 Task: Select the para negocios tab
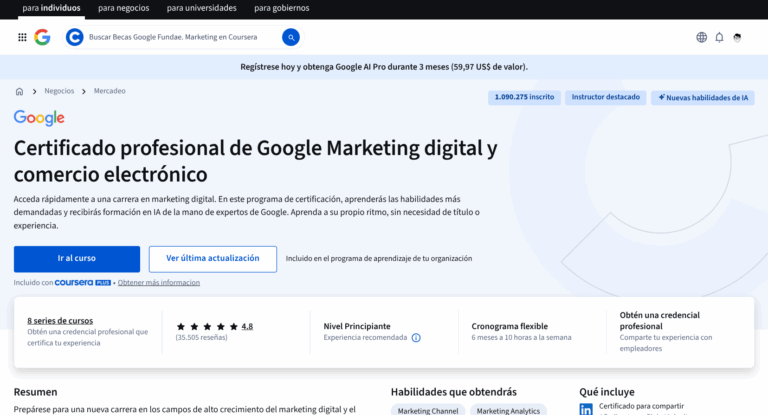(x=123, y=8)
